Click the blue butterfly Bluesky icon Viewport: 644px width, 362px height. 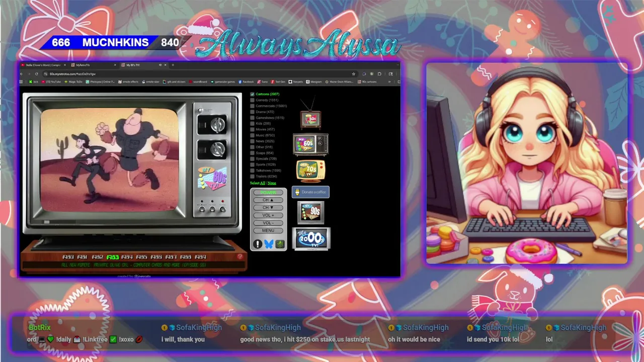coord(269,244)
